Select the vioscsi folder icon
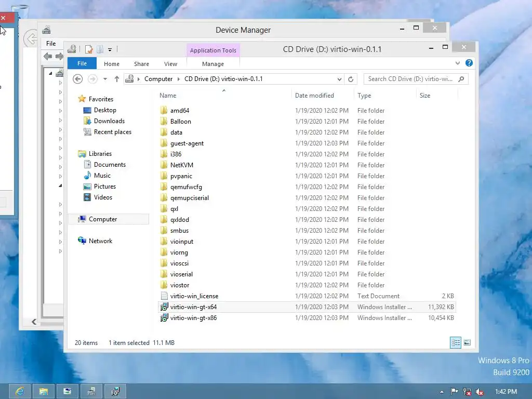 point(164,263)
